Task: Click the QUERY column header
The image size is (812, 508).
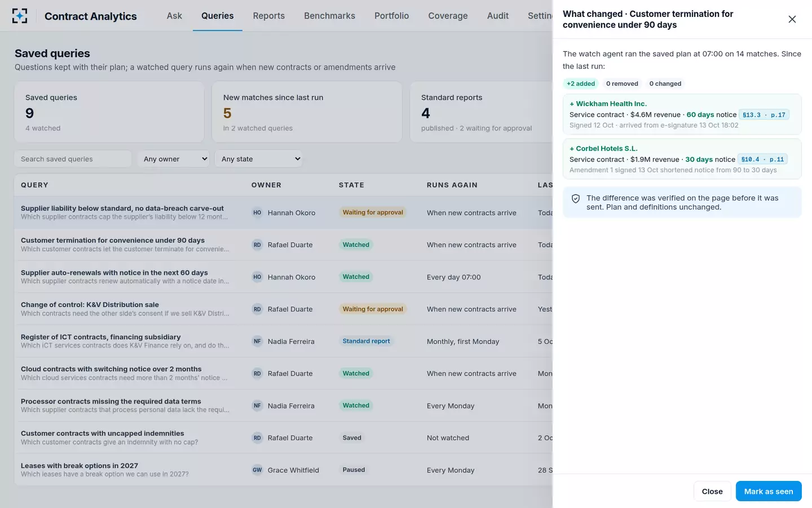Action: (34, 185)
